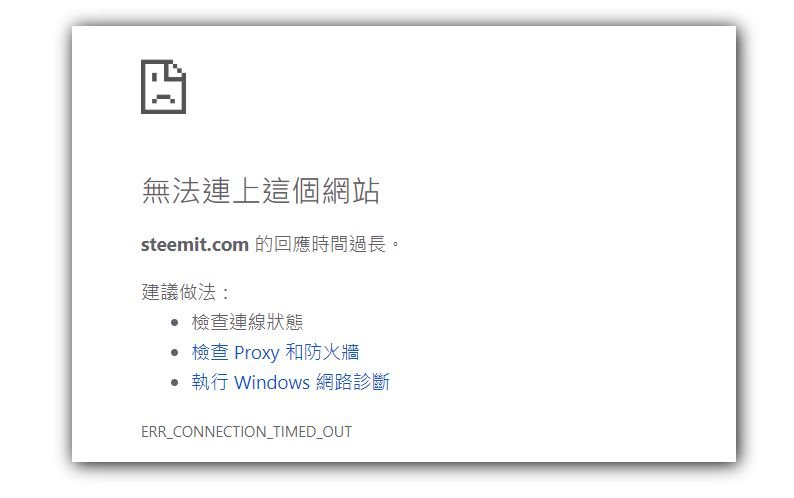Click the bullet dot before 執行 Windows 網路診斷

click(x=175, y=382)
